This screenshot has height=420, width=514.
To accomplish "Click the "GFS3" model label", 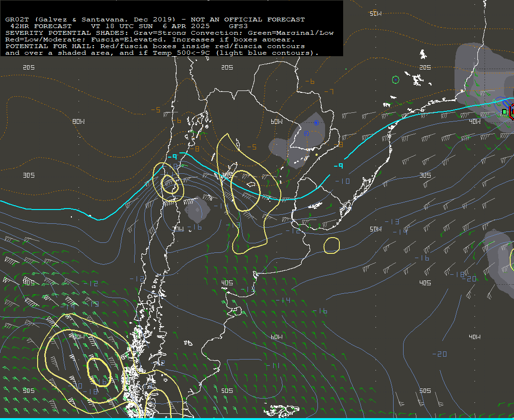I will 238,26.
